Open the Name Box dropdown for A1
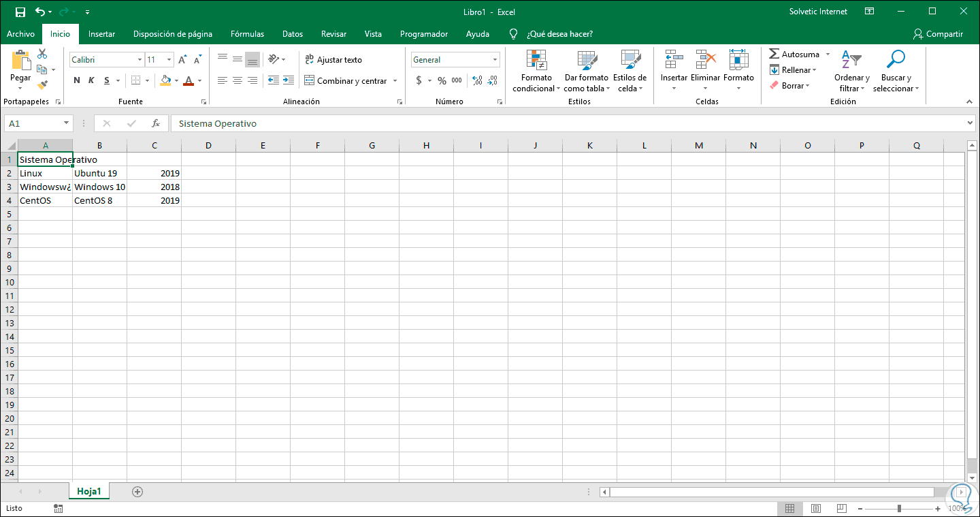This screenshot has height=517, width=980. 67,123
